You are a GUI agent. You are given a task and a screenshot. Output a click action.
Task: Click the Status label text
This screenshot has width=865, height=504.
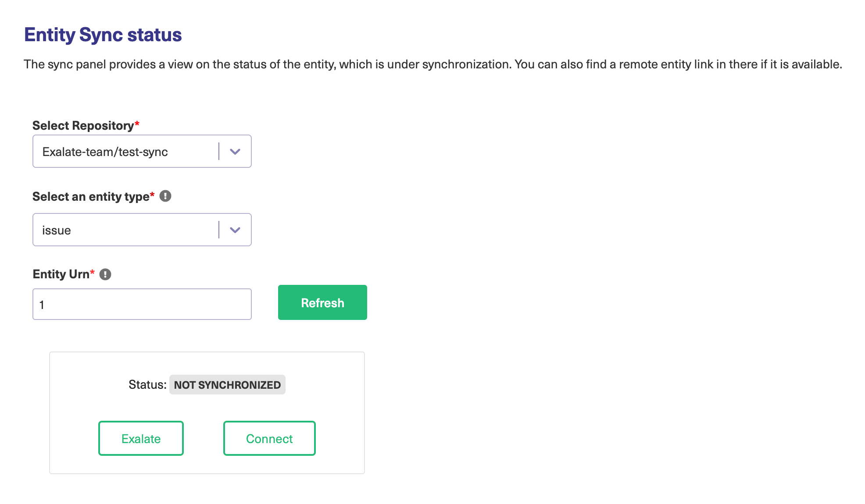(147, 385)
